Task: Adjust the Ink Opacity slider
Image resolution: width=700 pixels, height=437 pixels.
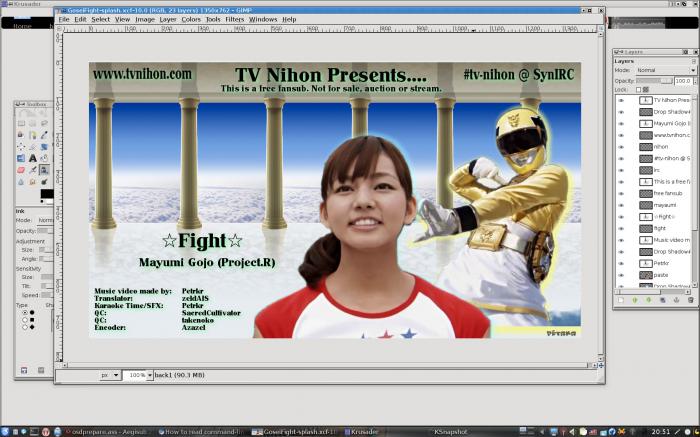Action: [45, 231]
